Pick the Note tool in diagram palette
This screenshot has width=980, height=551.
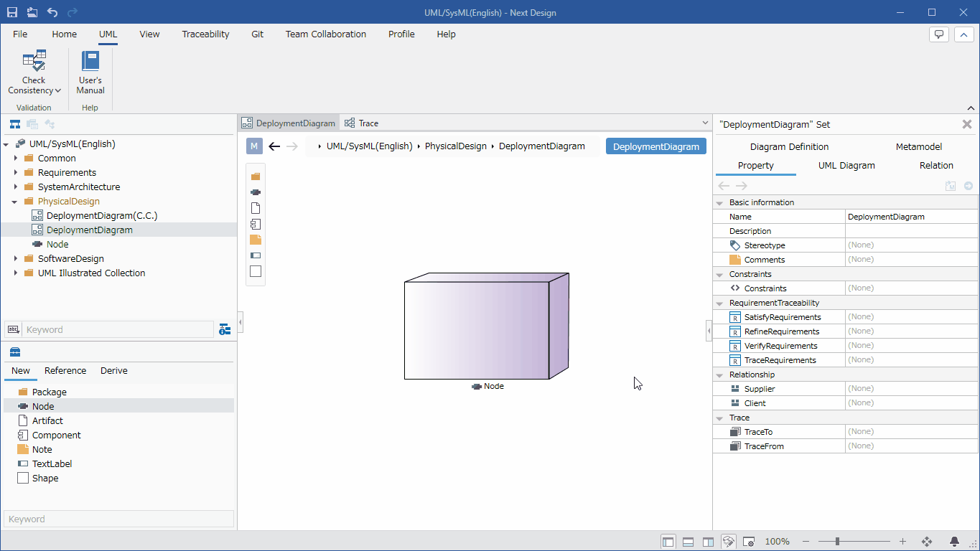(x=256, y=240)
